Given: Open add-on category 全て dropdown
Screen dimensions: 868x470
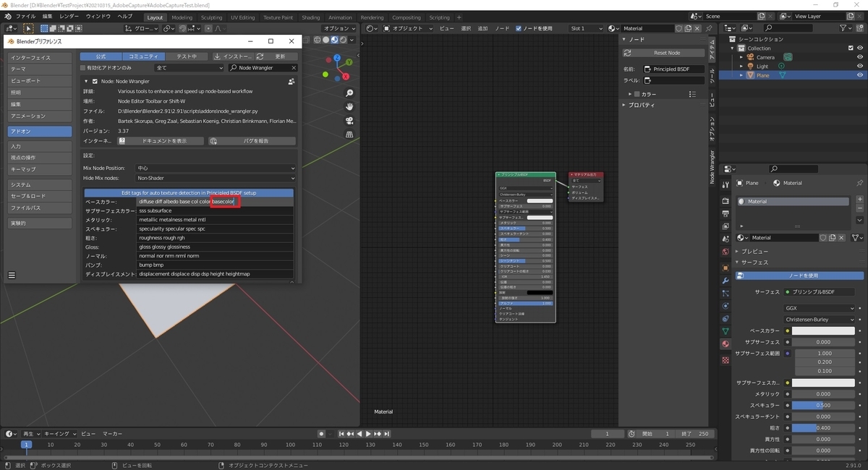Looking at the screenshot, I should 189,68.
